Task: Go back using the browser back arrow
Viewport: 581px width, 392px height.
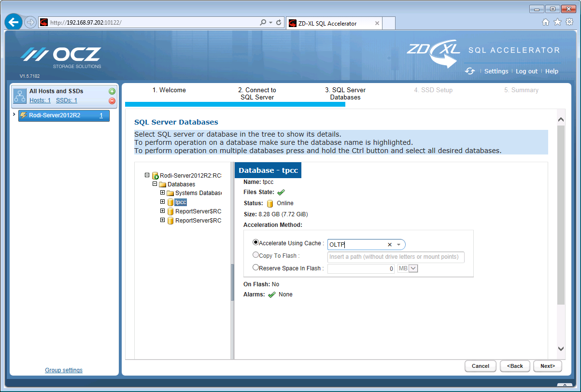Action: 14,23
